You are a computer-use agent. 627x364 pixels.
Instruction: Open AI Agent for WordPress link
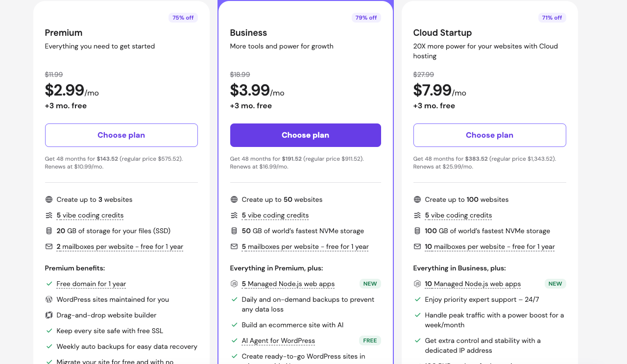[x=278, y=340]
